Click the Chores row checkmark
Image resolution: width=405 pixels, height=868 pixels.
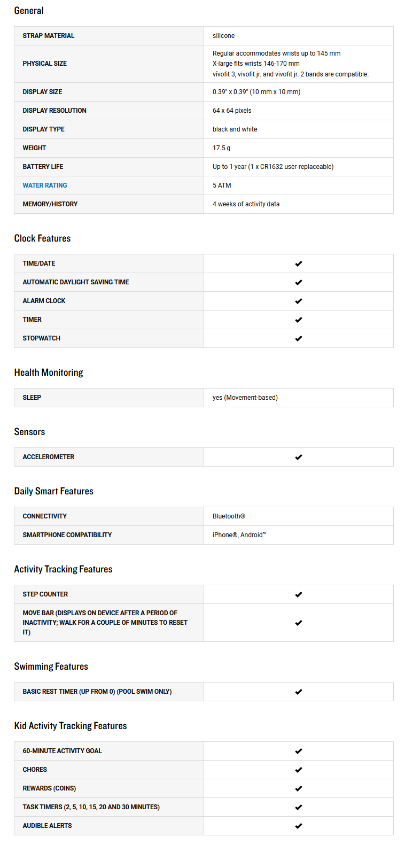click(299, 770)
